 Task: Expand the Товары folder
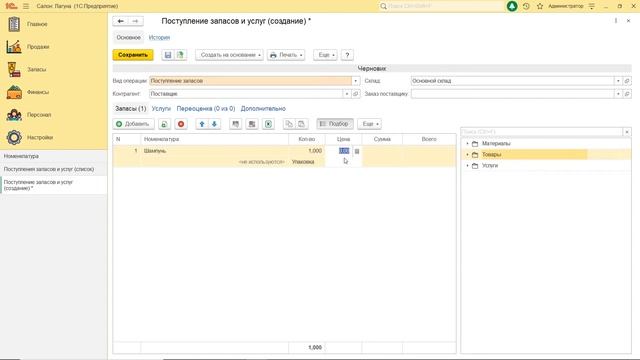point(467,155)
